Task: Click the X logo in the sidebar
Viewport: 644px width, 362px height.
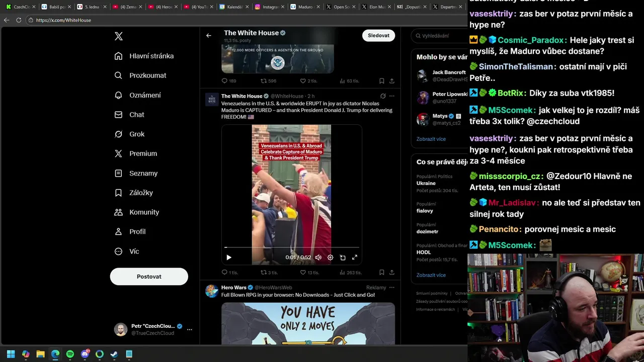Action: [x=118, y=36]
